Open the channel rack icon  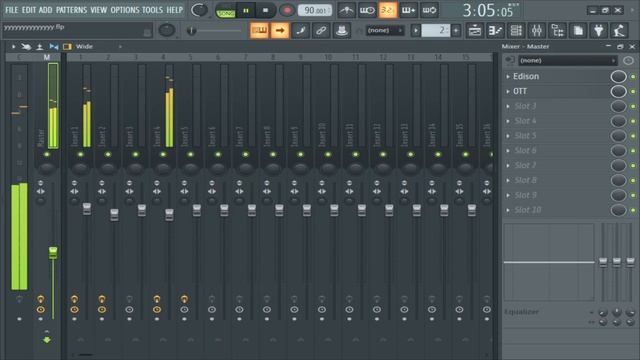tap(516, 30)
